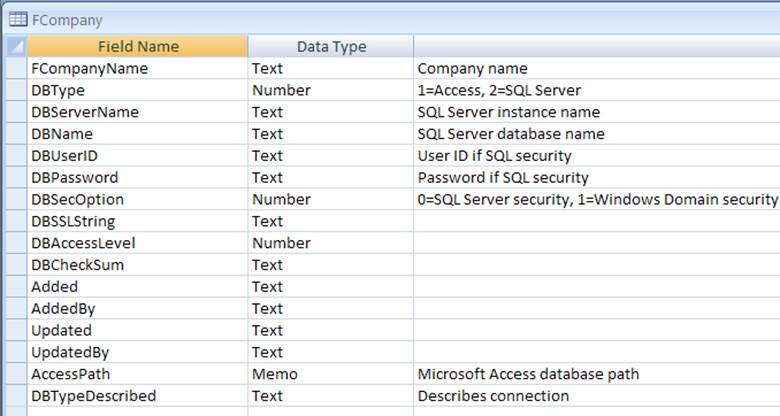Click the DBPassword field name cell
780x416 pixels.
coord(138,177)
